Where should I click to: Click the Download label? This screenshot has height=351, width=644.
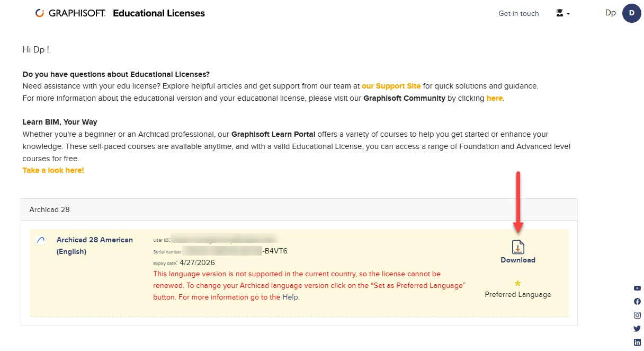[x=518, y=260]
